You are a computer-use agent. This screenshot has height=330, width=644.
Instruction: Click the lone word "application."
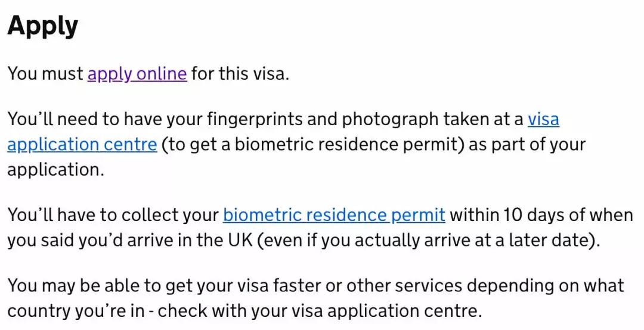click(55, 169)
